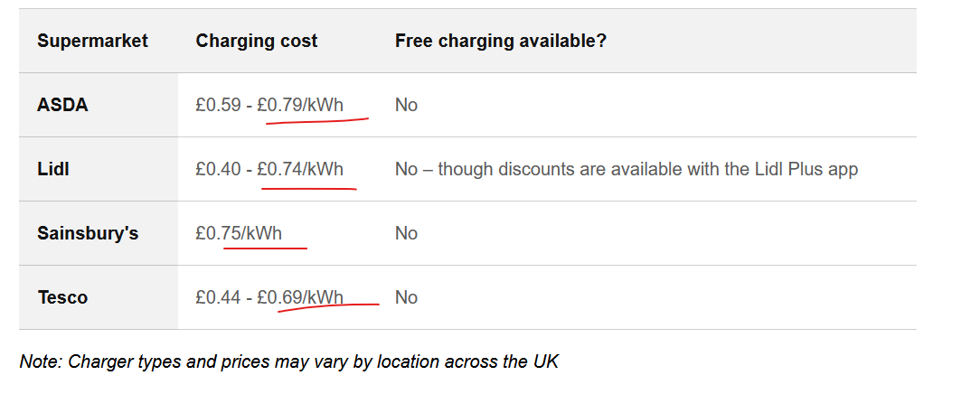Click the No cell in Sainsbury's row
This screenshot has height=413, width=980.
406,233
